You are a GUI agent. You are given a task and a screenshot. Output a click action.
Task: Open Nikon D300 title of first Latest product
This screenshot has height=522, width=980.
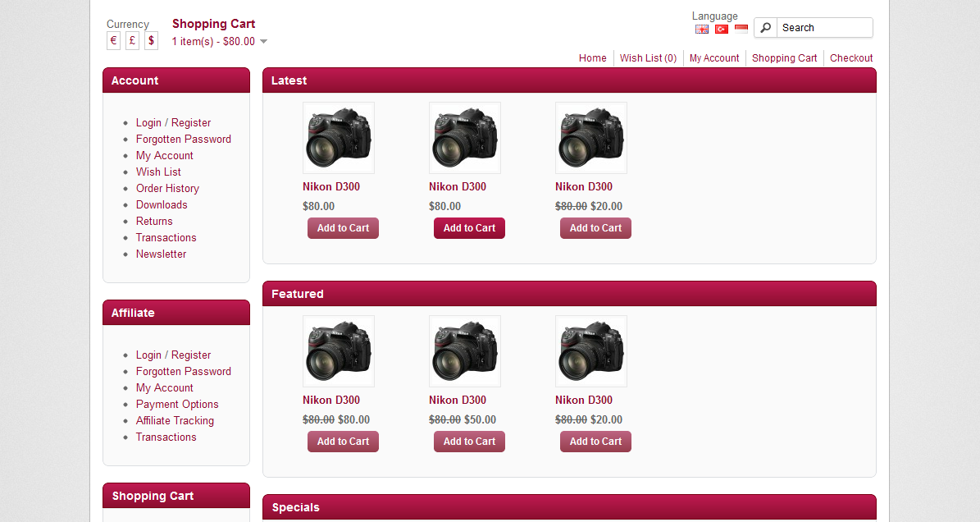[331, 187]
